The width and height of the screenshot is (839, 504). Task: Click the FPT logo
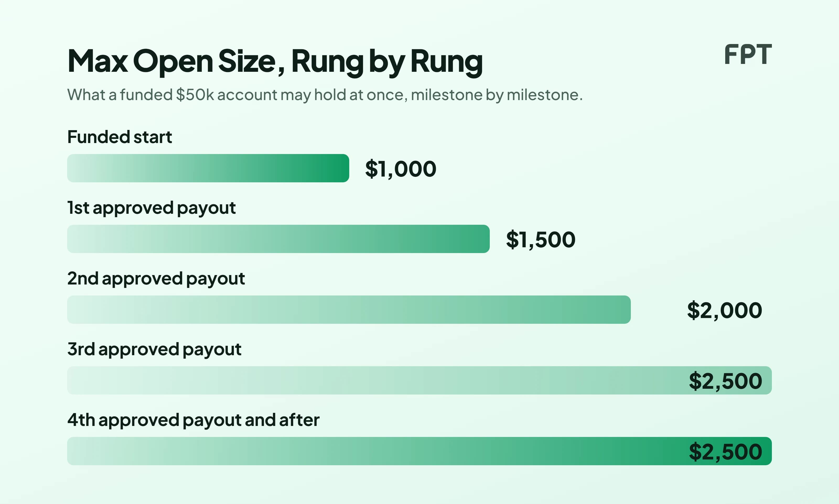[x=748, y=54]
